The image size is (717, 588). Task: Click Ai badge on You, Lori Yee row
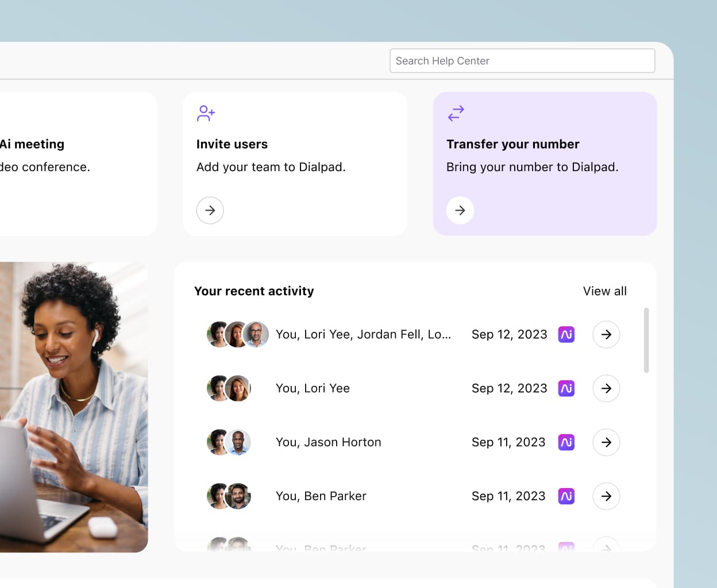[566, 388]
